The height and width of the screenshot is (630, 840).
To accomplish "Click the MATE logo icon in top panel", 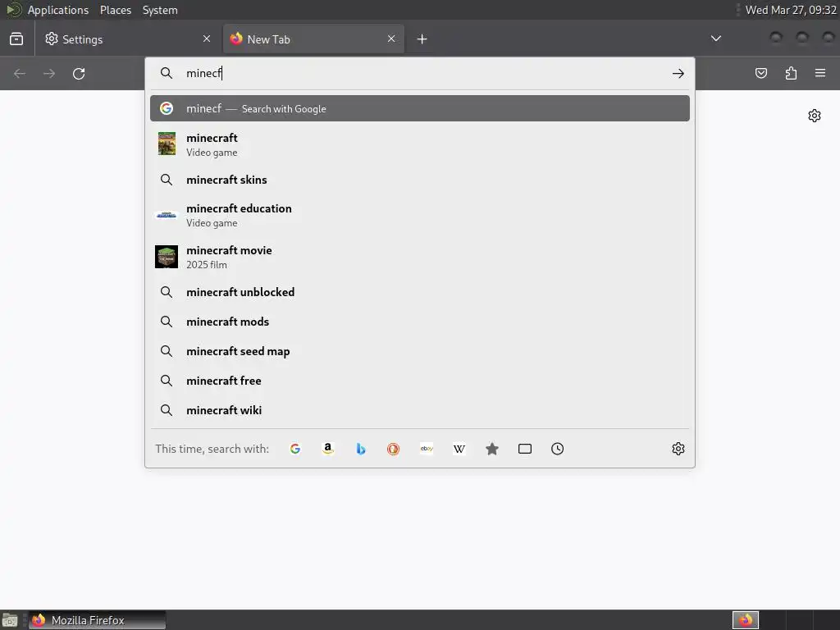I will pyautogui.click(x=13, y=10).
